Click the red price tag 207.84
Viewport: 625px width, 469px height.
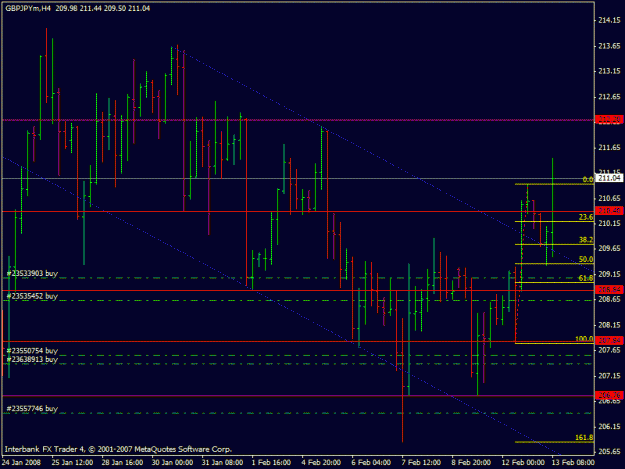point(609,340)
